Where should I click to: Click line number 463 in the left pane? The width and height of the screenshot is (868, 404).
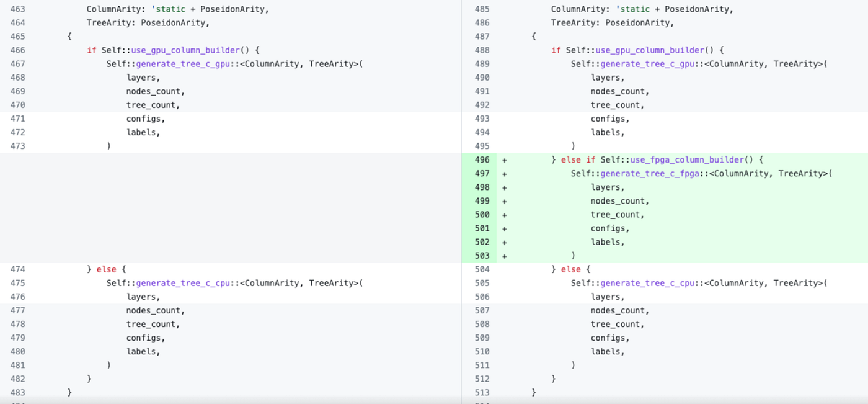coord(17,9)
